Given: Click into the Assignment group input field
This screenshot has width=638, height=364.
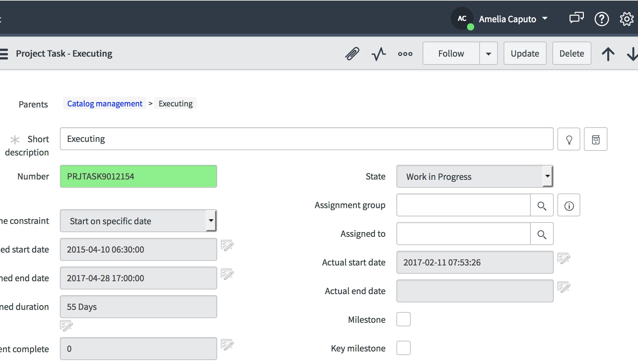Looking at the screenshot, I should [463, 205].
